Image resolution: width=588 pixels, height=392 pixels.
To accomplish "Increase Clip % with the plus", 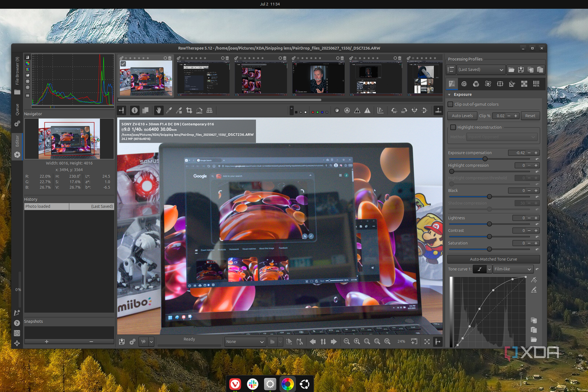I will [516, 116].
